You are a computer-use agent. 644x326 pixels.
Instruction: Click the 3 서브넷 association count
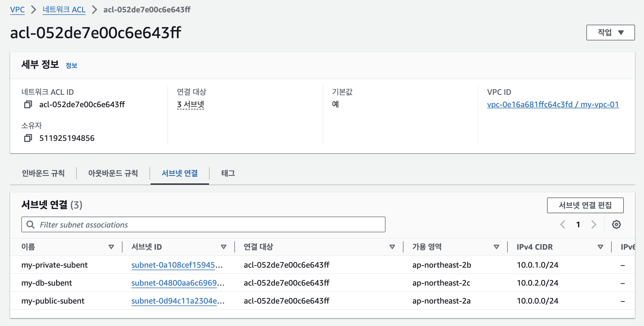(191, 105)
